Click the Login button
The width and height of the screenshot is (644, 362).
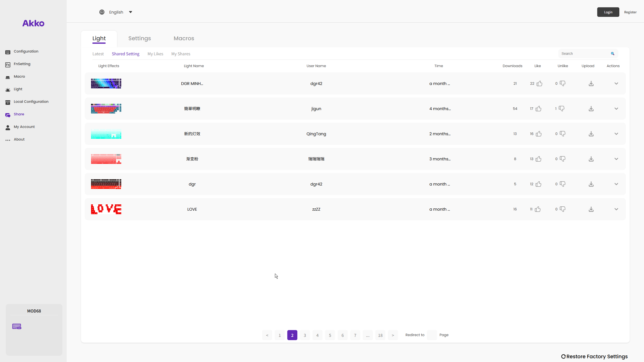click(x=608, y=12)
